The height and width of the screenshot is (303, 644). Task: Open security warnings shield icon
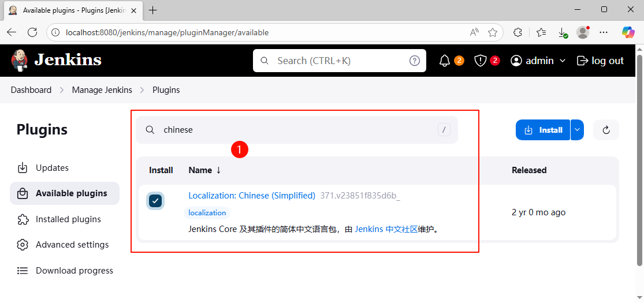click(480, 61)
